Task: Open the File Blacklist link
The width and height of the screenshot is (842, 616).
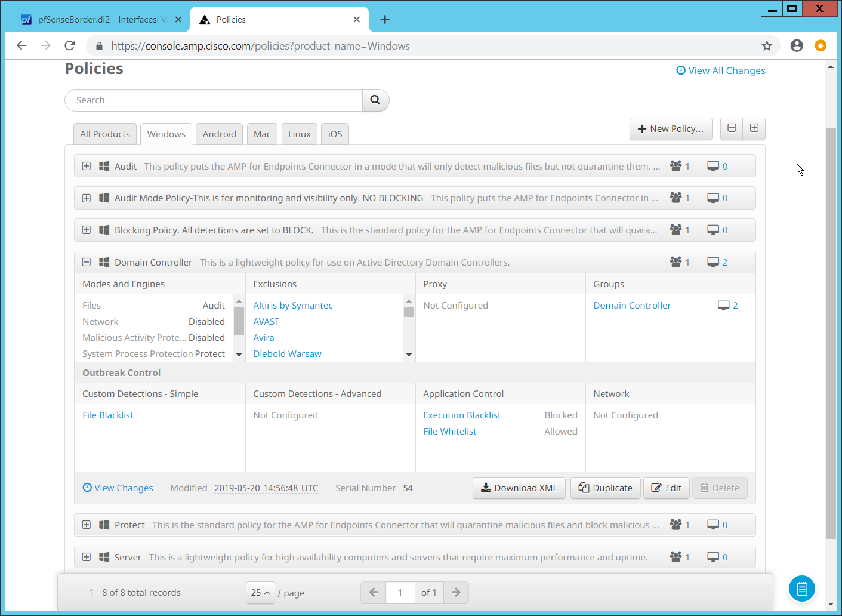Action: (108, 415)
